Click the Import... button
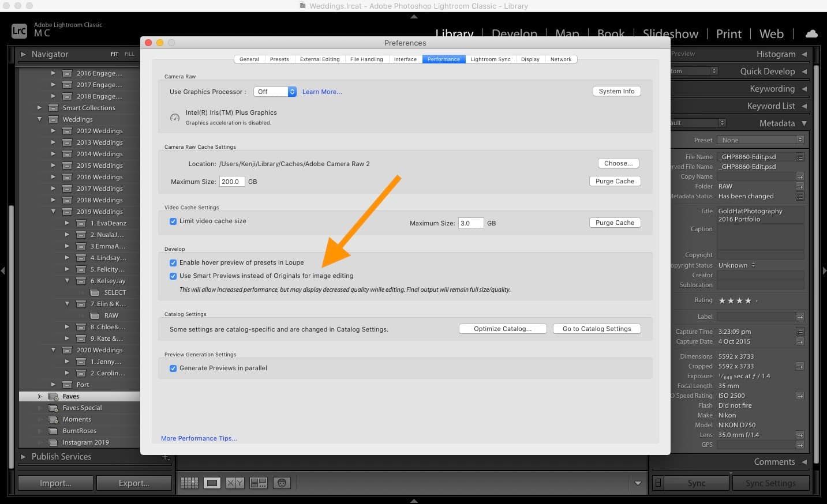The height and width of the screenshot is (504, 827). coord(55,483)
